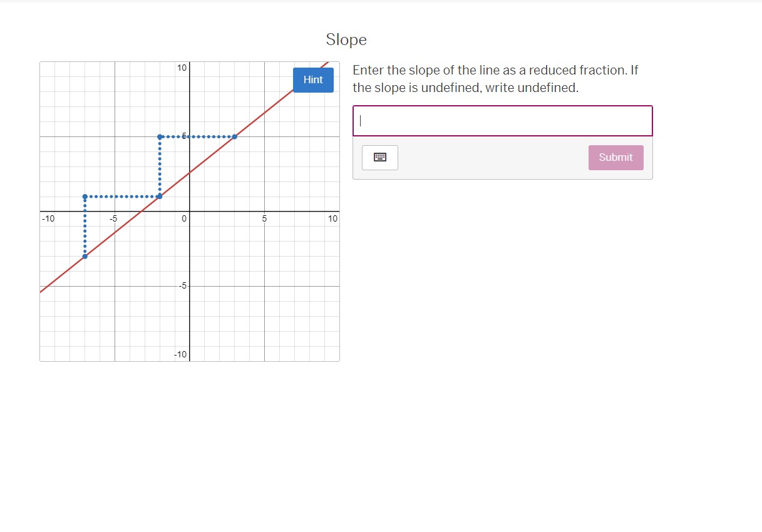The width and height of the screenshot is (762, 532).
Task: Click the 10 label atop the y-axis
Action: pos(181,68)
